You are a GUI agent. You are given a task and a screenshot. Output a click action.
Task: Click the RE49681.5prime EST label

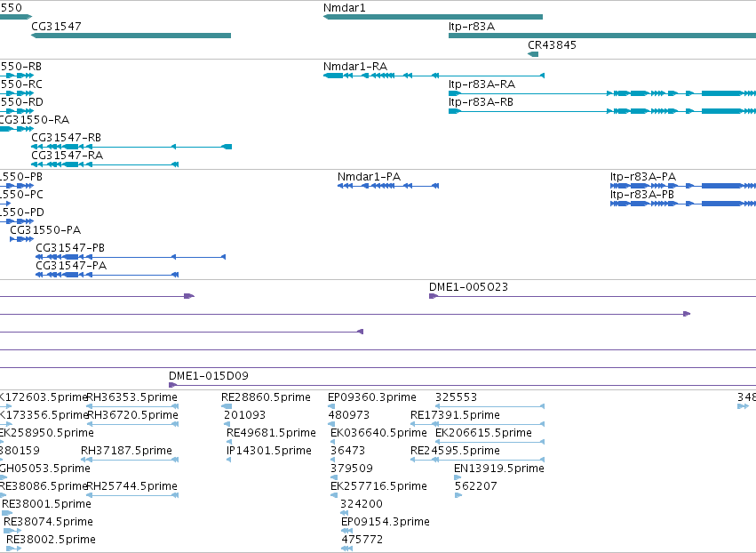pos(271,433)
